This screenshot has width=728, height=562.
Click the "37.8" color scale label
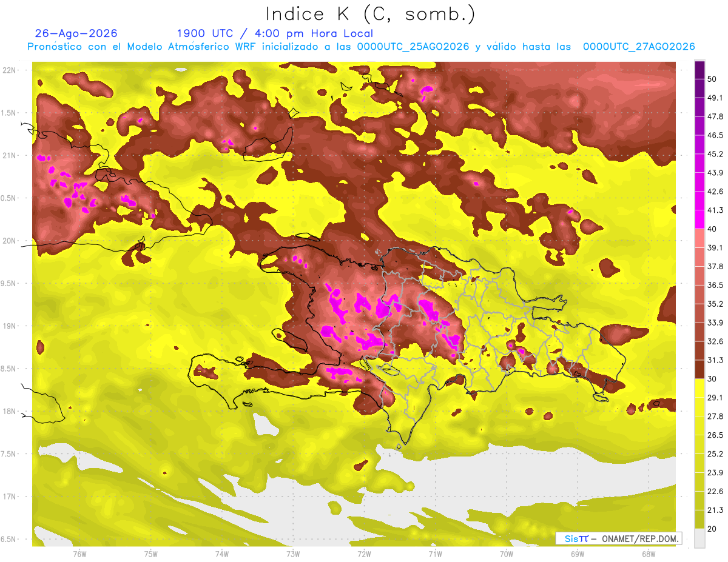pyautogui.click(x=715, y=267)
